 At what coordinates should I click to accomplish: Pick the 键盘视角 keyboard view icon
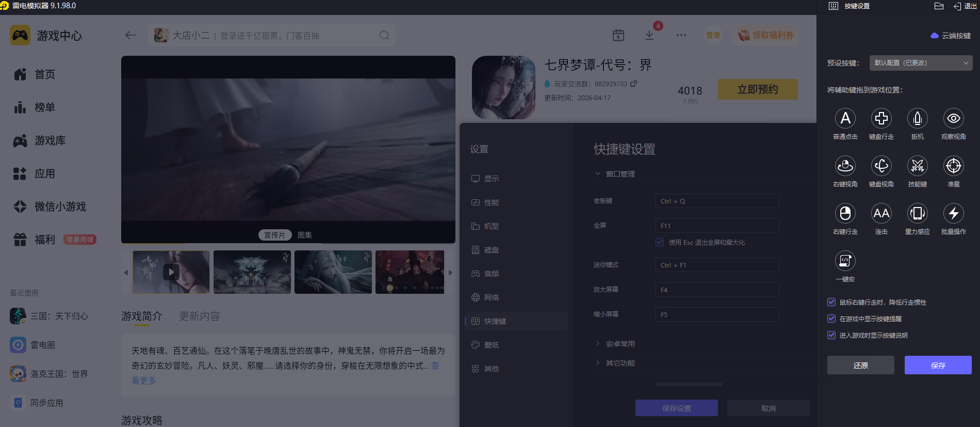[881, 166]
